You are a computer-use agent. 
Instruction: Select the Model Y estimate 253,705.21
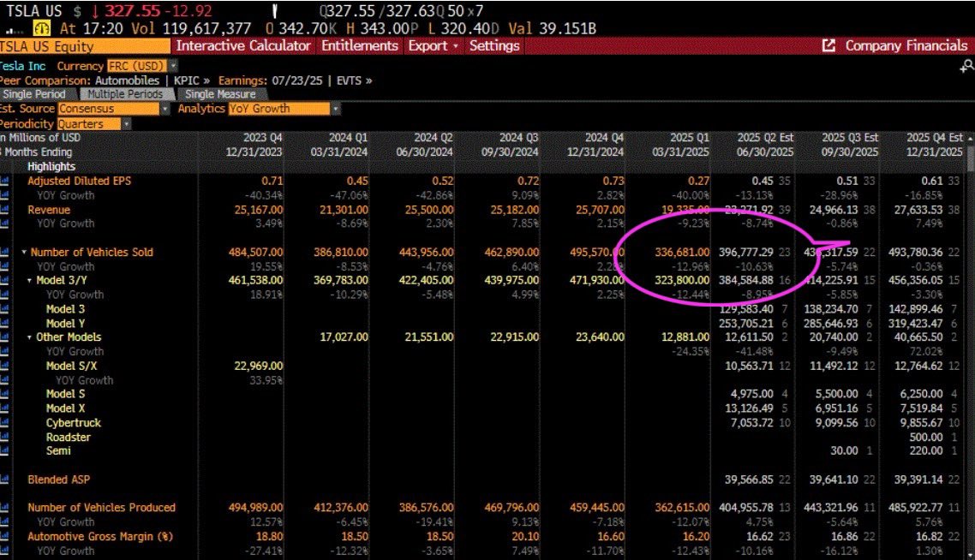tap(746, 323)
